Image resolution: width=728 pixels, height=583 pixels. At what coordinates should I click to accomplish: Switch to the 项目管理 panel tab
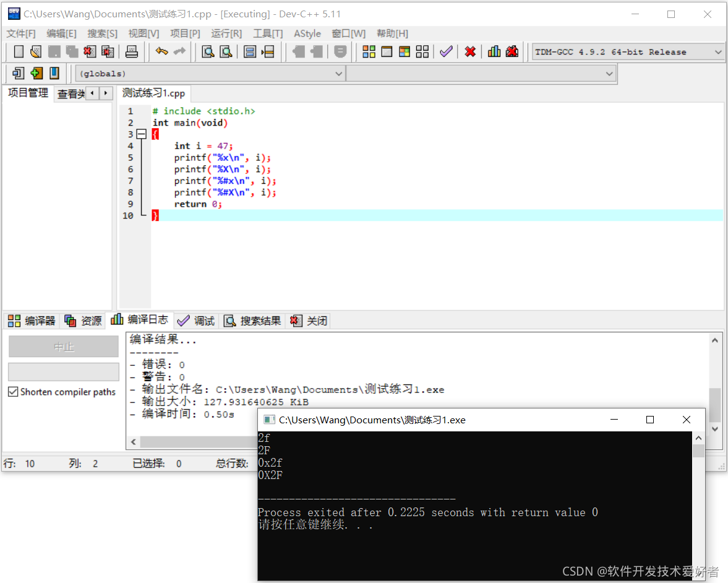pos(28,93)
